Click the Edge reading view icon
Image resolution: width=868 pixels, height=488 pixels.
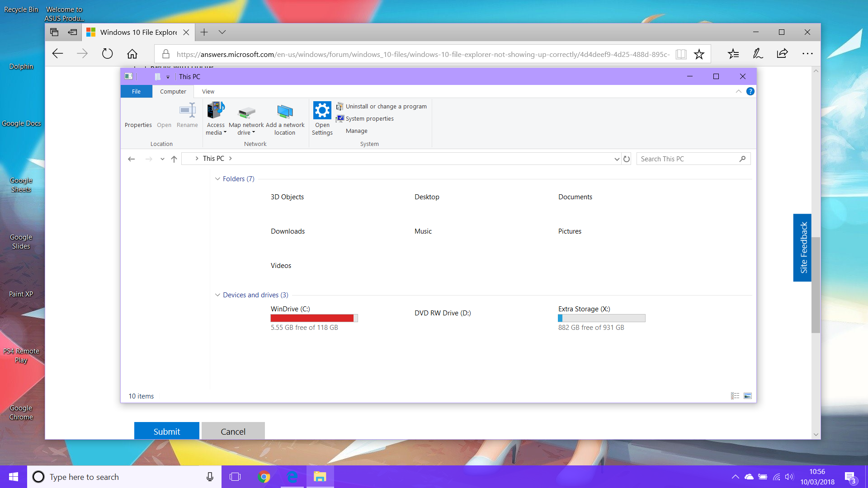click(681, 54)
